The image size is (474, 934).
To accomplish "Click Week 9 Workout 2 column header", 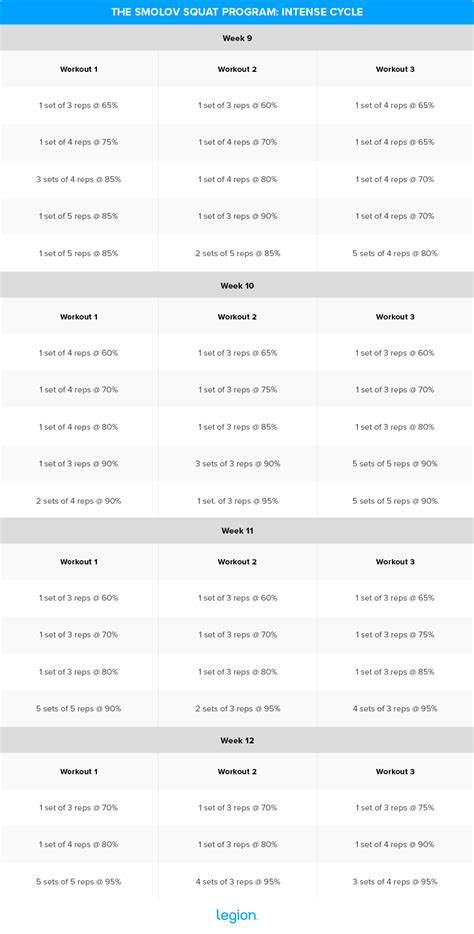I will (237, 69).
